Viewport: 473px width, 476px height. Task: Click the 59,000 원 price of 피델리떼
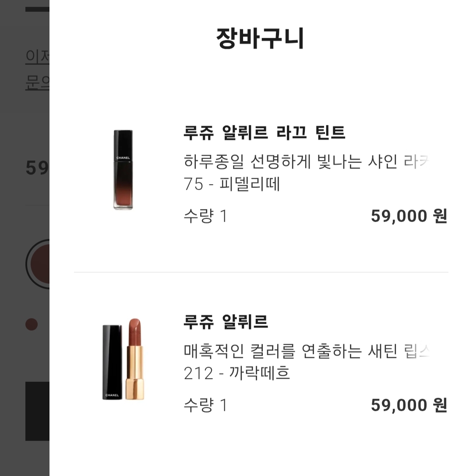tap(409, 216)
